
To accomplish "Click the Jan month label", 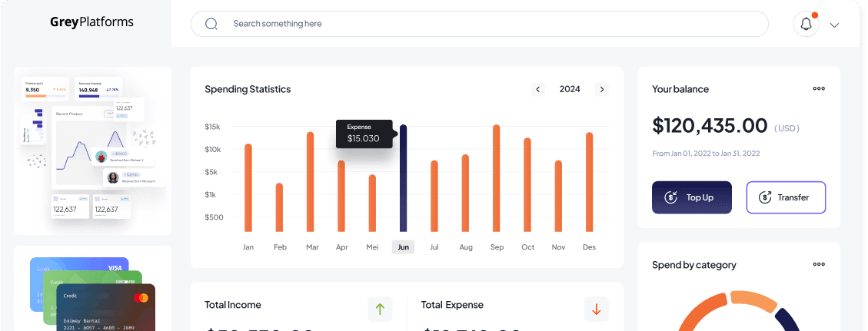I will [248, 247].
